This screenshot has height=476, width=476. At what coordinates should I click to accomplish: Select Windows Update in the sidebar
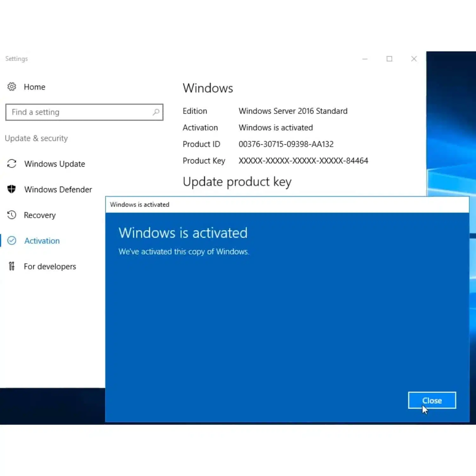55,164
